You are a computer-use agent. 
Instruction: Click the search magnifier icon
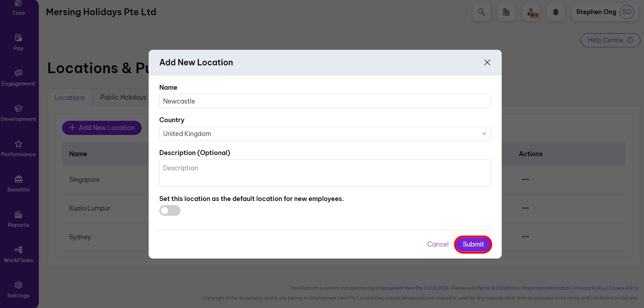point(481,12)
